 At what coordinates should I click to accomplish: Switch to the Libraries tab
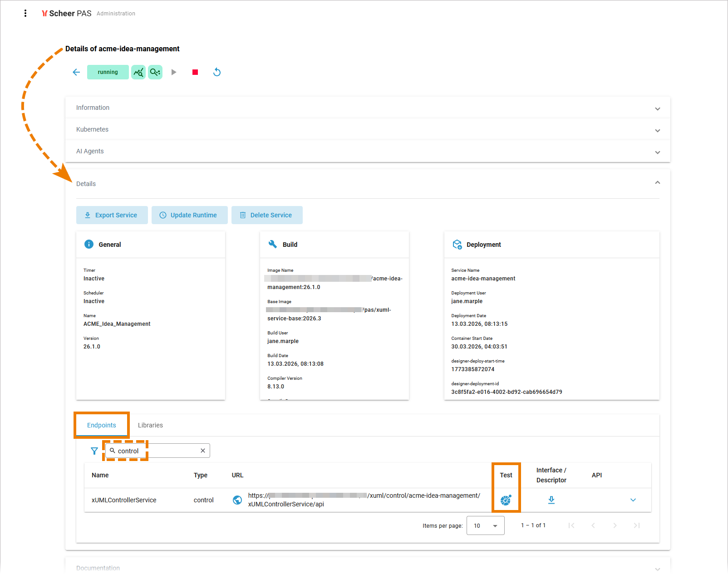click(150, 425)
